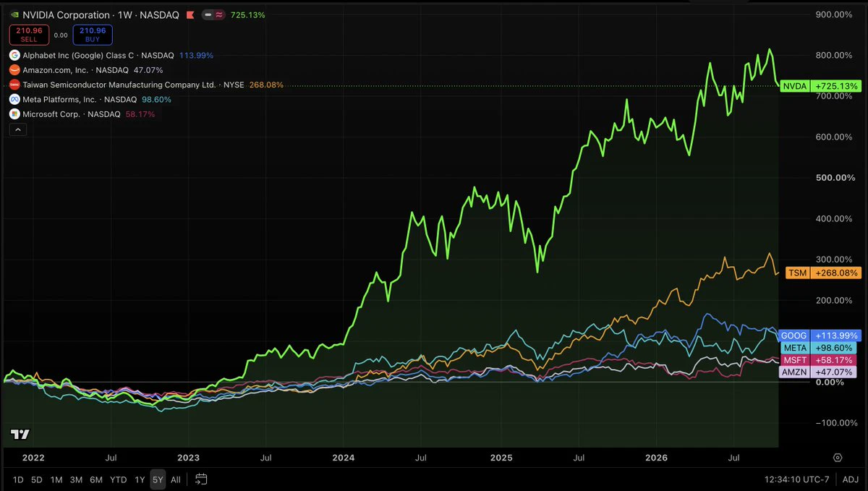This screenshot has height=491, width=868.
Task: Open the timezone menu showing 12:34:10 UTC-7
Action: click(799, 479)
